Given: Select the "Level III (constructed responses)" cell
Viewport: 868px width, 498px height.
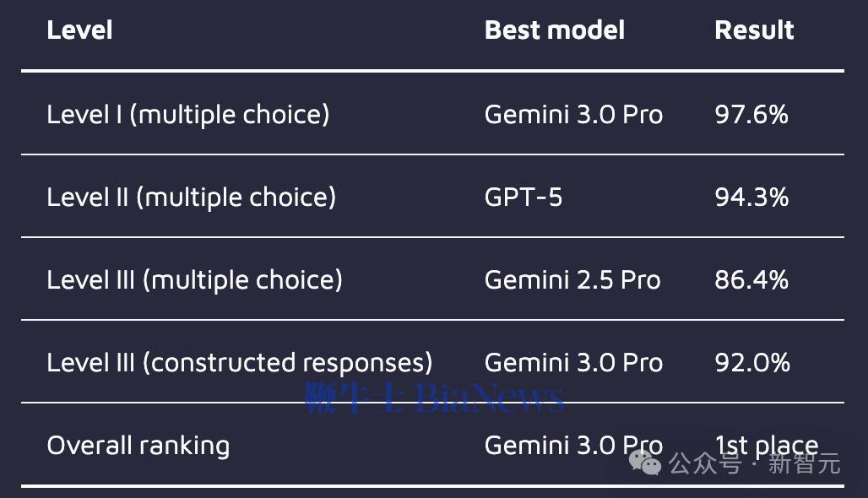Looking at the screenshot, I should (x=239, y=362).
